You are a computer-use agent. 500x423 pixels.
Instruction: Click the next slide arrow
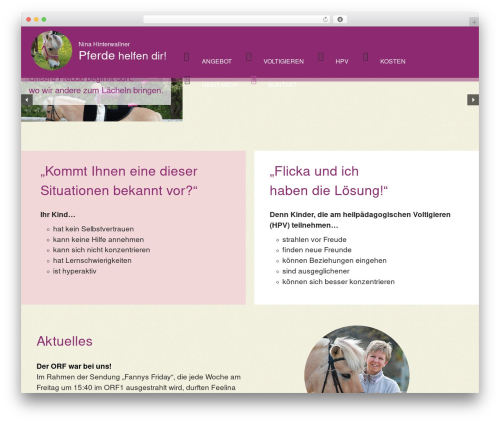(473, 100)
